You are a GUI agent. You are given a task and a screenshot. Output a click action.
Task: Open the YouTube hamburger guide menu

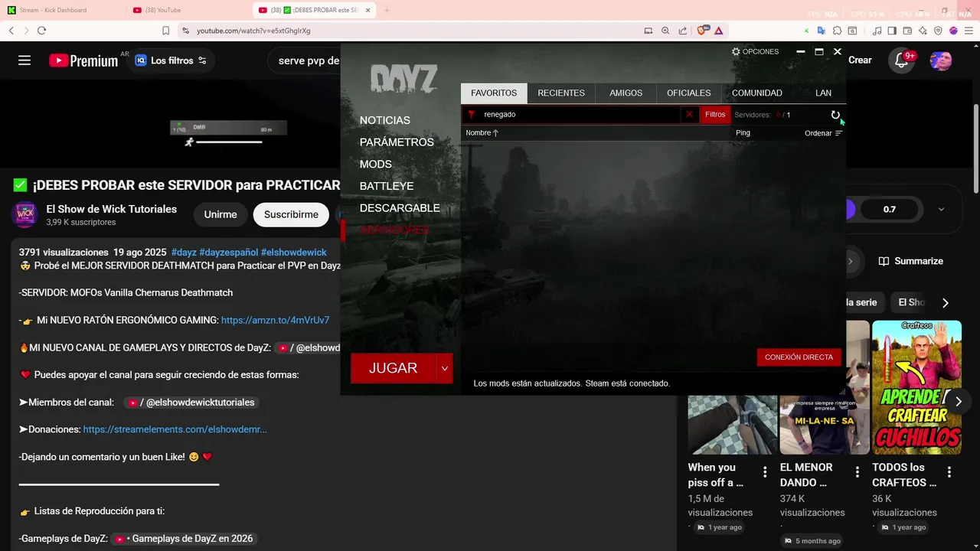(24, 60)
